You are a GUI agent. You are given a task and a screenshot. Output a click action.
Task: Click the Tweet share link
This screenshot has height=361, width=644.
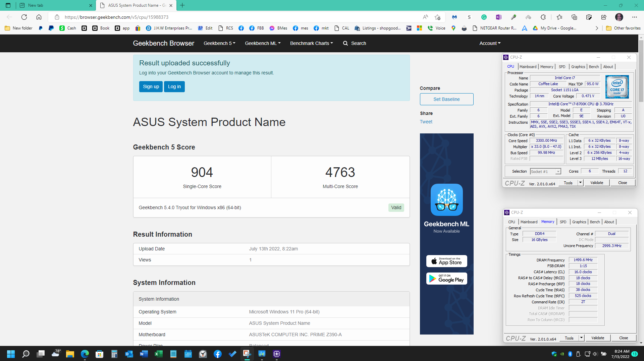click(426, 122)
